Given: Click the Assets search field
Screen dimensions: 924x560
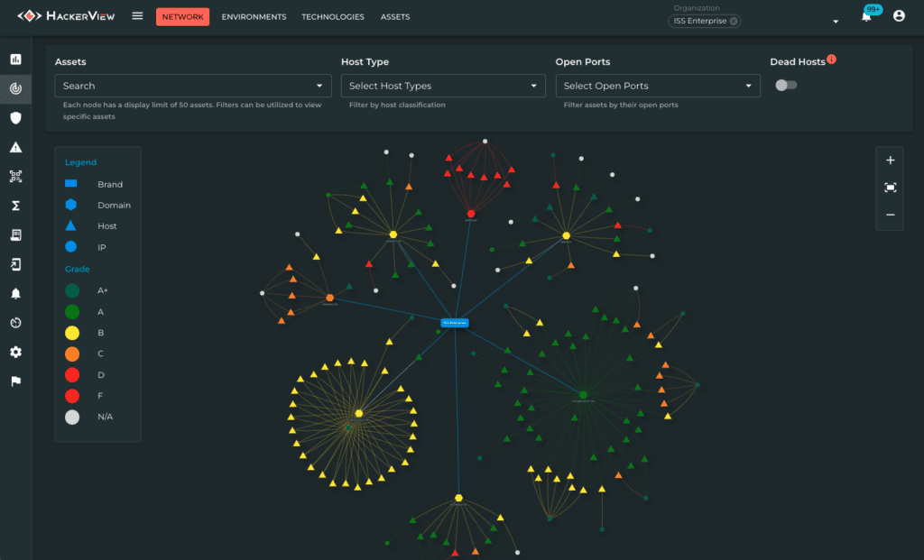Looking at the screenshot, I should pos(193,86).
